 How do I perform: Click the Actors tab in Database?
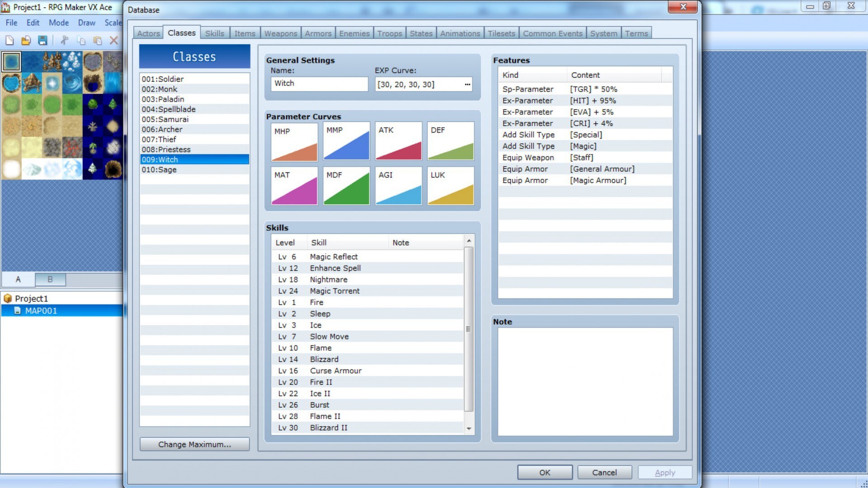(x=148, y=33)
